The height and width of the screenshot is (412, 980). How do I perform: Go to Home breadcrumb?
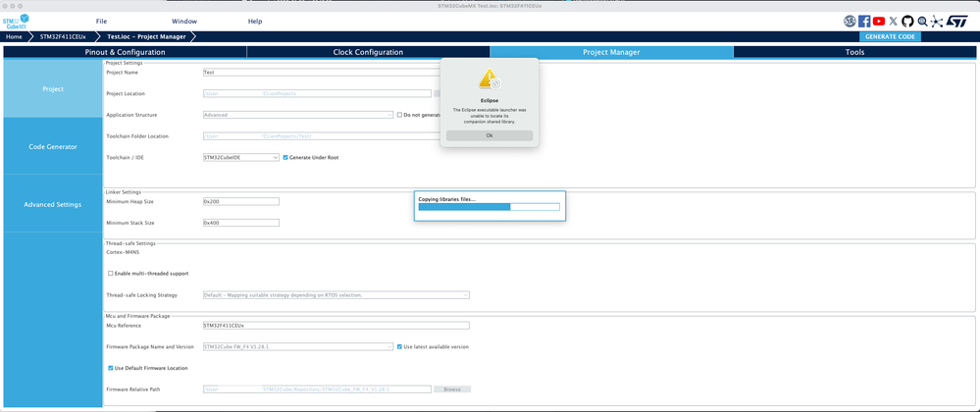[14, 37]
